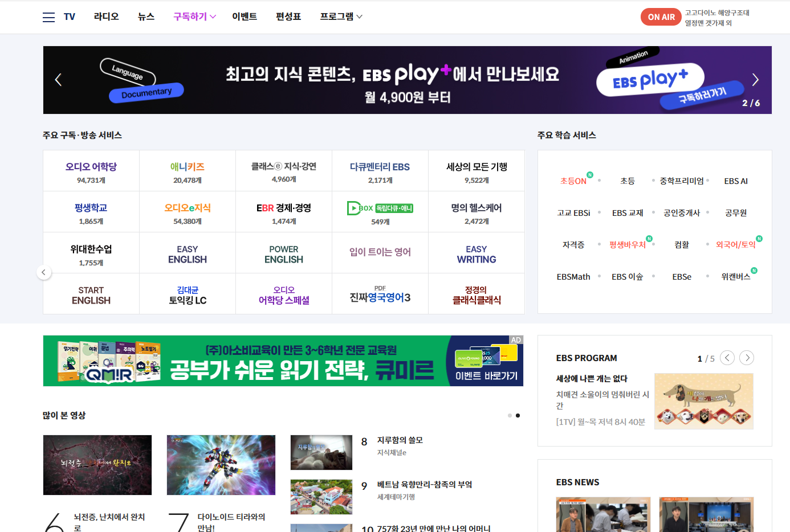
Task: Open the hamburger menu icon
Action: coord(48,17)
